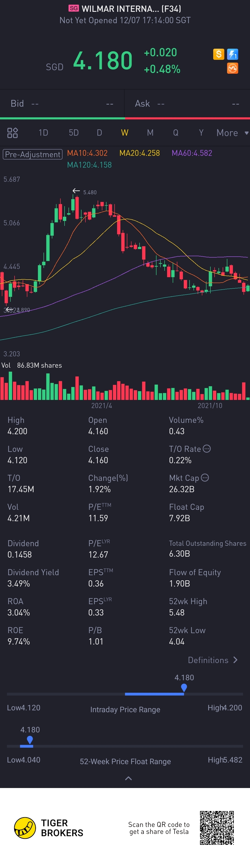
Task: Select the Q quarterly chart tab
Action: pyautogui.click(x=176, y=133)
